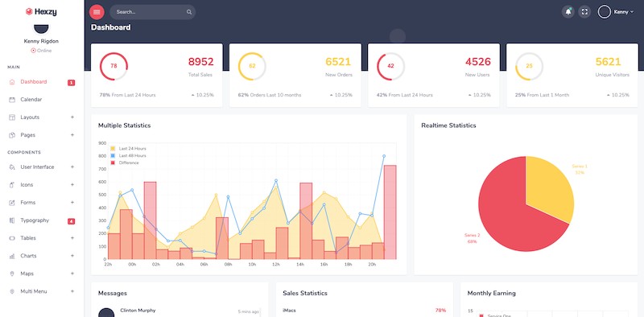
Task: Click the User Interface icon in sidebar
Action: [12, 167]
